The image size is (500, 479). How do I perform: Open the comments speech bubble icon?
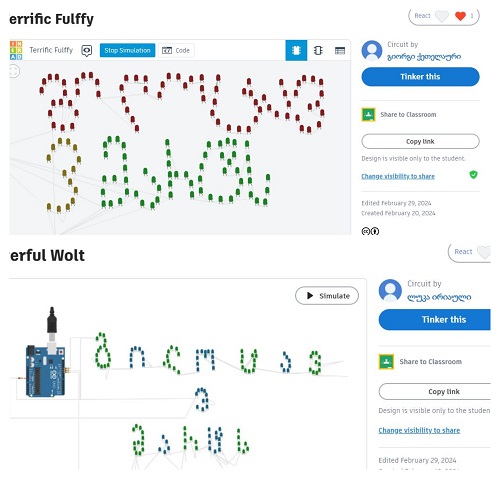click(x=87, y=51)
